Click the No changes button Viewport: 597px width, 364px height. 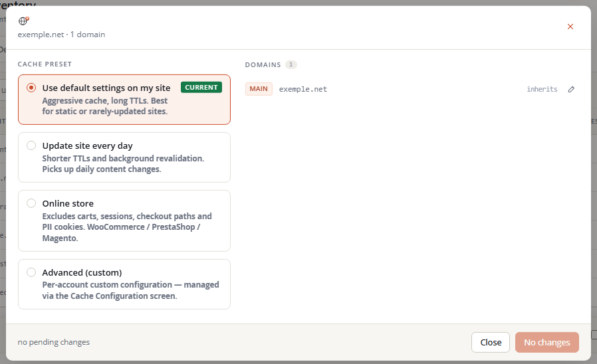(x=546, y=342)
